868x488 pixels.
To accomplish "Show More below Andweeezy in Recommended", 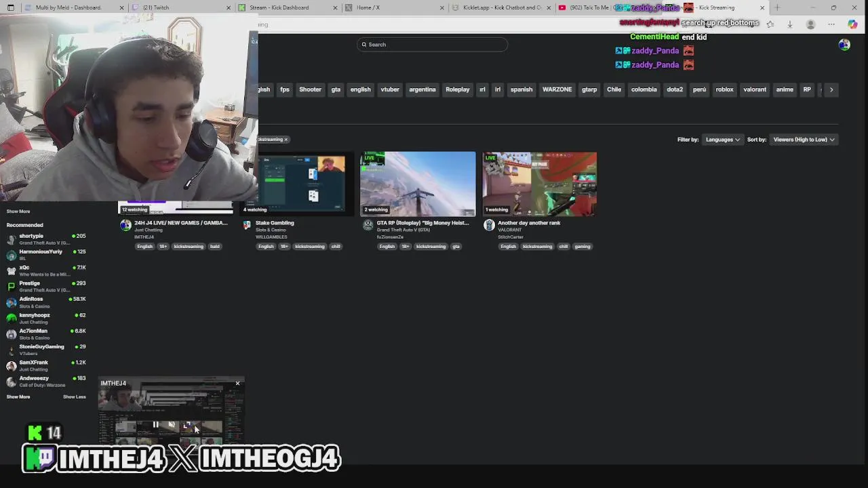I will coord(18,397).
